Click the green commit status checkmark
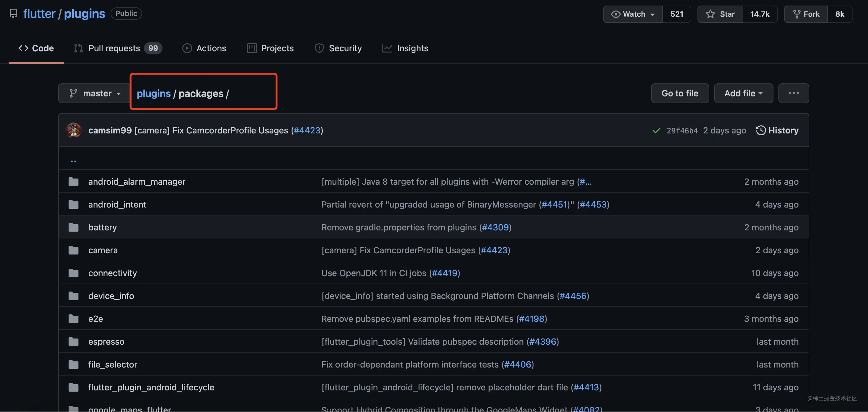This screenshot has width=868, height=412. coord(656,130)
